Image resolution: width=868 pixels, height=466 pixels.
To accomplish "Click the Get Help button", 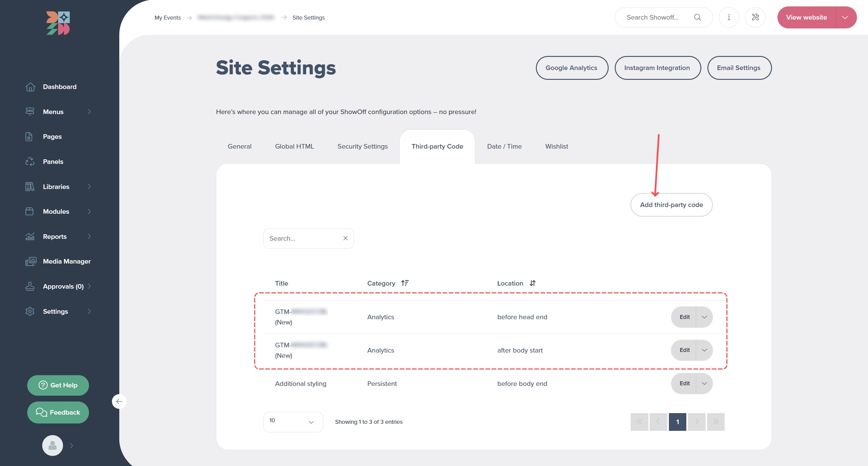I will click(x=58, y=385).
